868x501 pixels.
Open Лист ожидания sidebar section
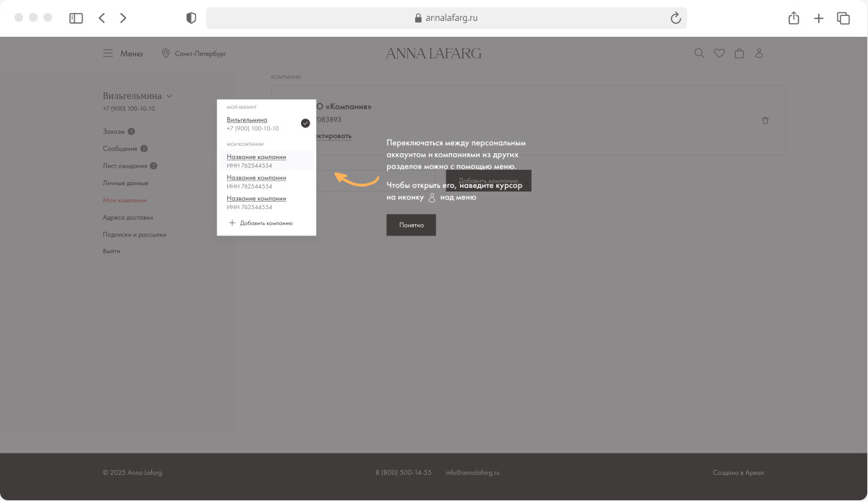125,166
